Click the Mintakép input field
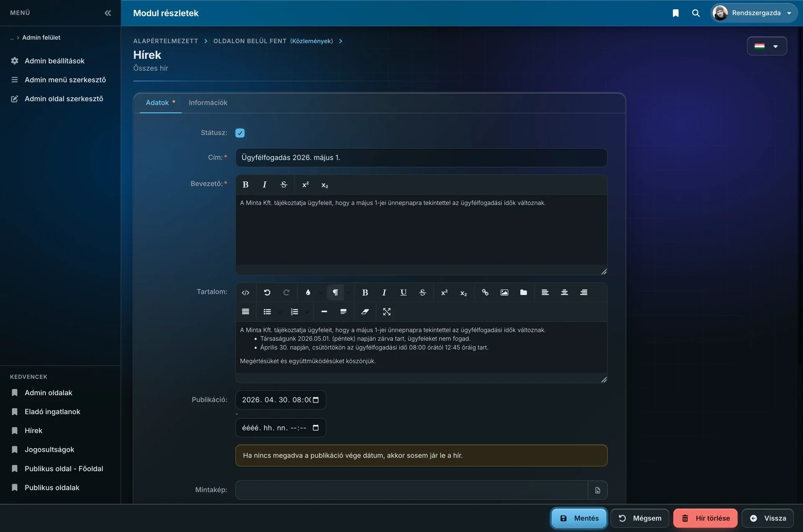Screen dimensions: 803x532 pos(412,490)
